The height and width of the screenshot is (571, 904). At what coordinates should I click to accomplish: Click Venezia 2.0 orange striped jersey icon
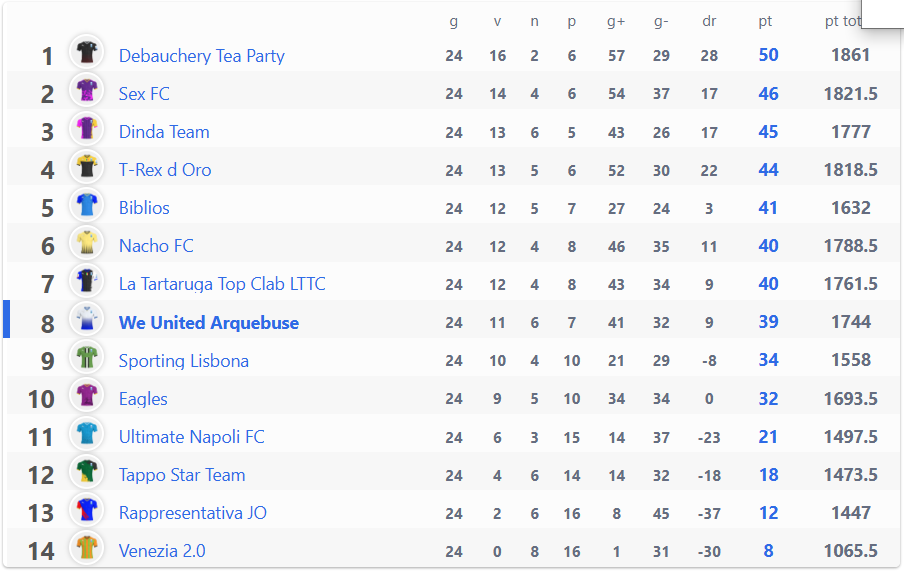(x=86, y=547)
